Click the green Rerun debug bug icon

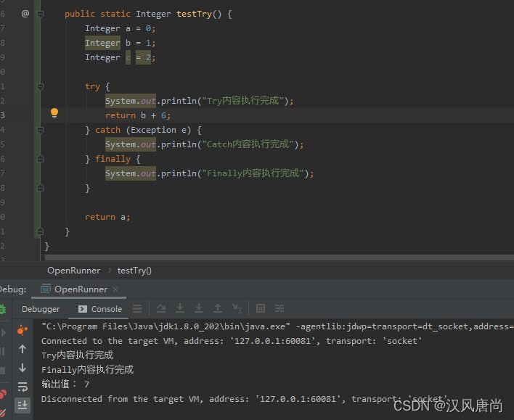click(x=3, y=309)
